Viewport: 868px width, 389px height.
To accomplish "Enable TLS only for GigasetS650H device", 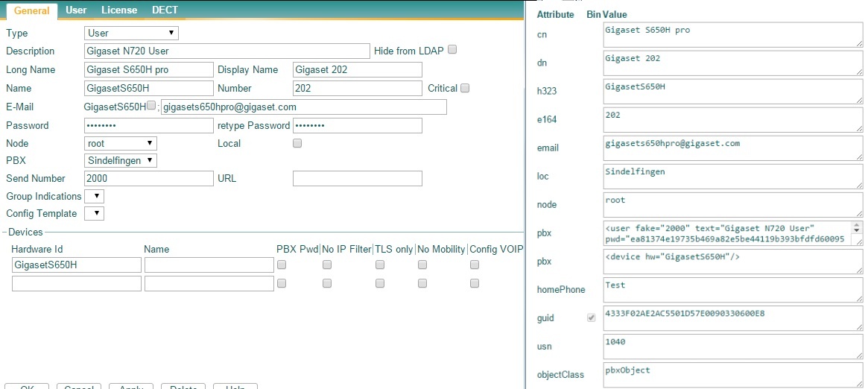I will pos(380,265).
